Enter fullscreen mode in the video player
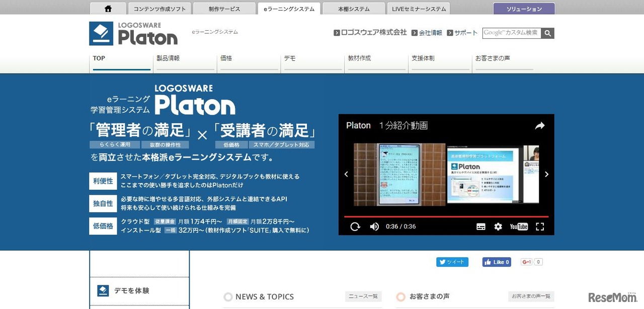Image resolution: width=644 pixels, height=309 pixels. point(540,226)
